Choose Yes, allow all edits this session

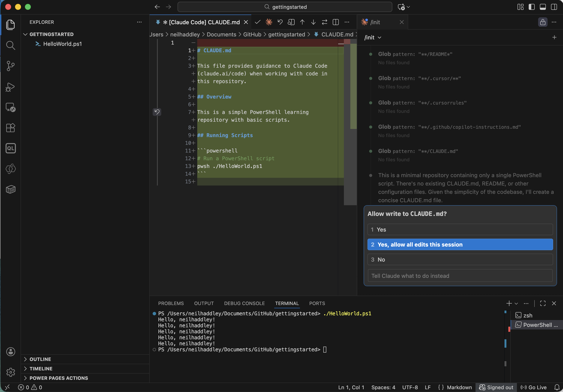460,244
